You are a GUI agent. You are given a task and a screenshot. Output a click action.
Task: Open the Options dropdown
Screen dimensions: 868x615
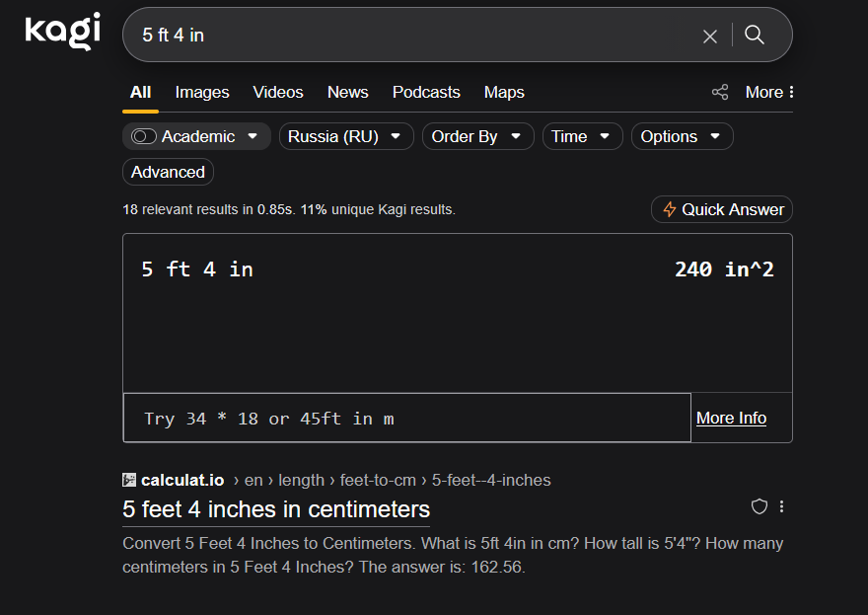coord(682,136)
